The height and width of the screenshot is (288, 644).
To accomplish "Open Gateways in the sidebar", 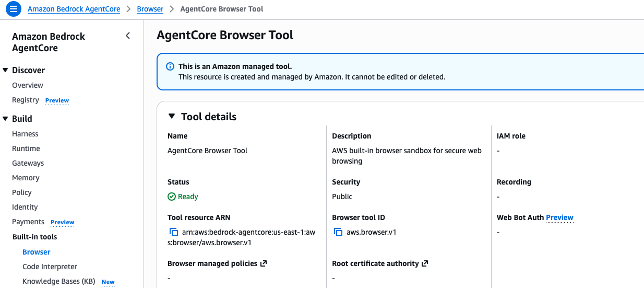I will coord(28,163).
